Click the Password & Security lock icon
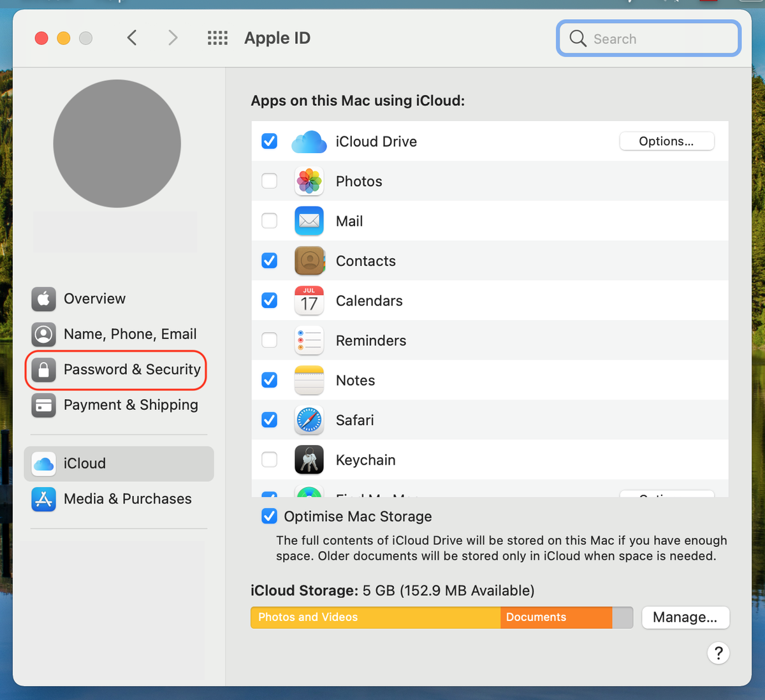Viewport: 765px width, 700px height. pyautogui.click(x=43, y=370)
